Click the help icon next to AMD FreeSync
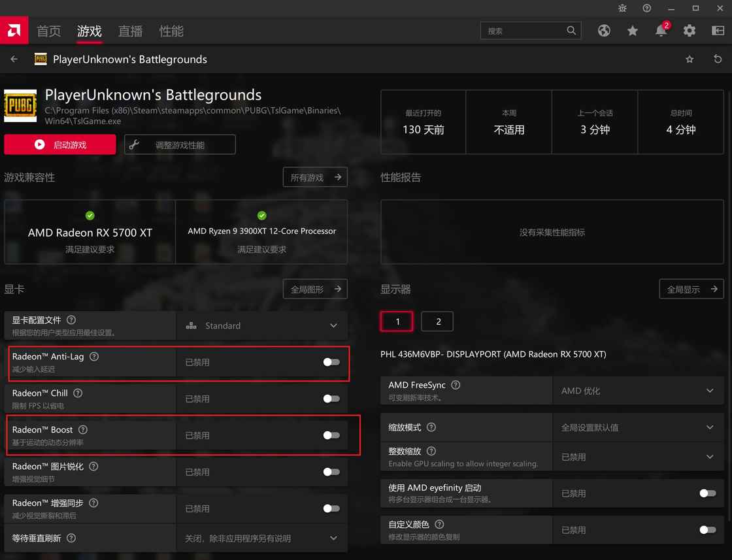This screenshot has height=560, width=732. pos(456,385)
